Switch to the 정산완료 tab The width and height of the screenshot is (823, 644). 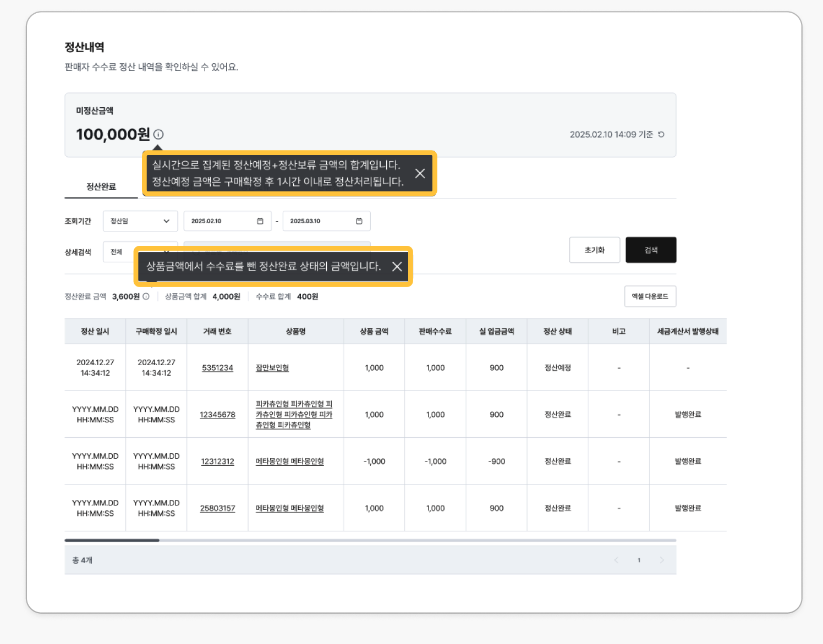coord(101,186)
